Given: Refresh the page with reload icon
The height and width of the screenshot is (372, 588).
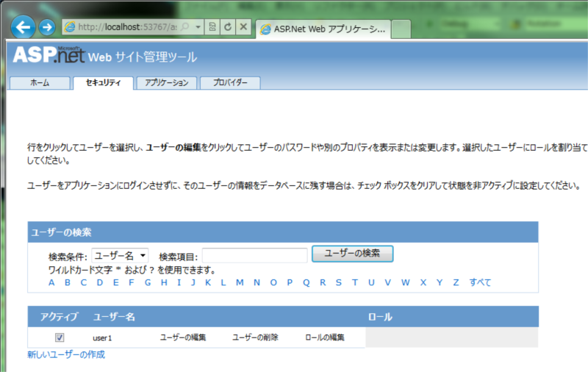Looking at the screenshot, I should pyautogui.click(x=228, y=27).
